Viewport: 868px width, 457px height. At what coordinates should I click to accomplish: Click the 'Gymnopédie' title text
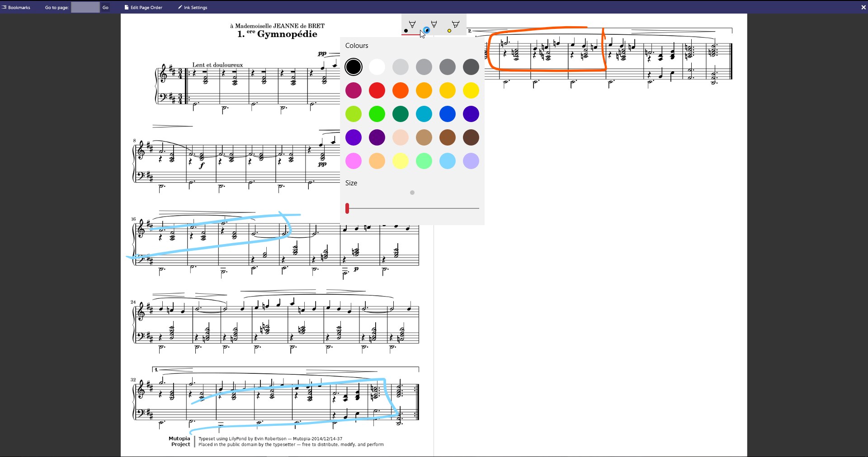[x=287, y=34]
